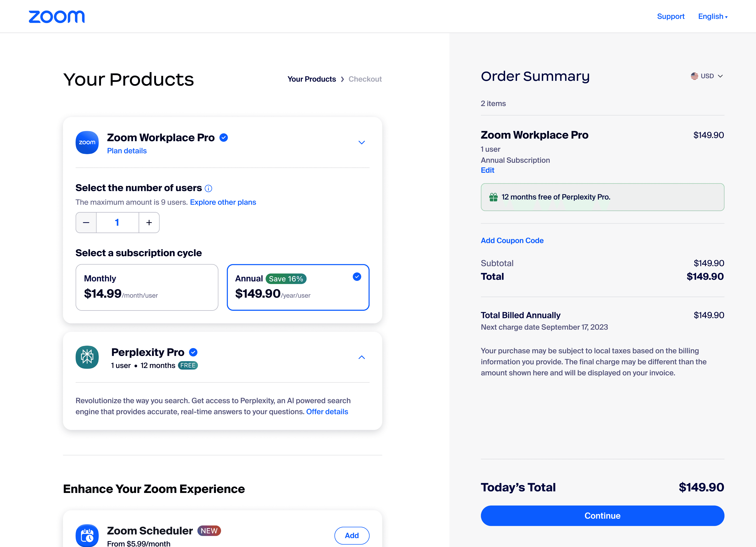Go to Checkout breadcrumb step

click(x=365, y=79)
